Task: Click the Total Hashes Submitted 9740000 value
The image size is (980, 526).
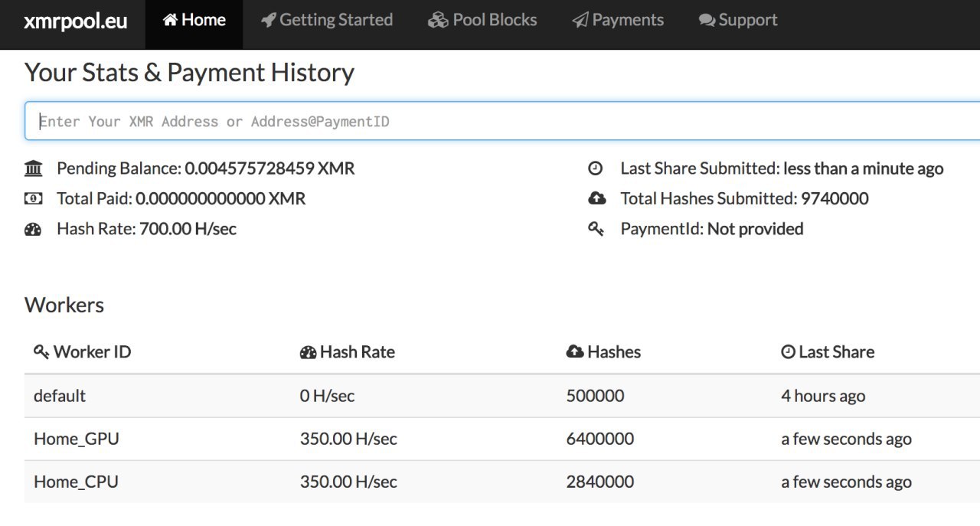Action: [x=835, y=199]
